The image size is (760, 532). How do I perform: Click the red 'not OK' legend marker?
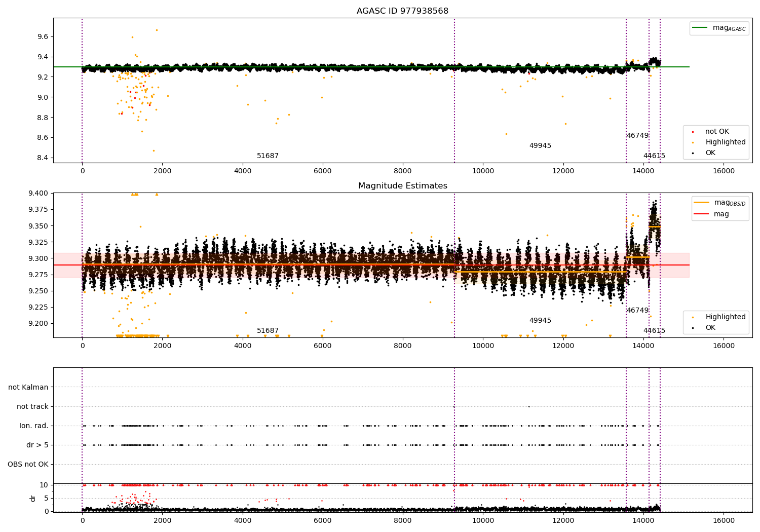pos(693,132)
